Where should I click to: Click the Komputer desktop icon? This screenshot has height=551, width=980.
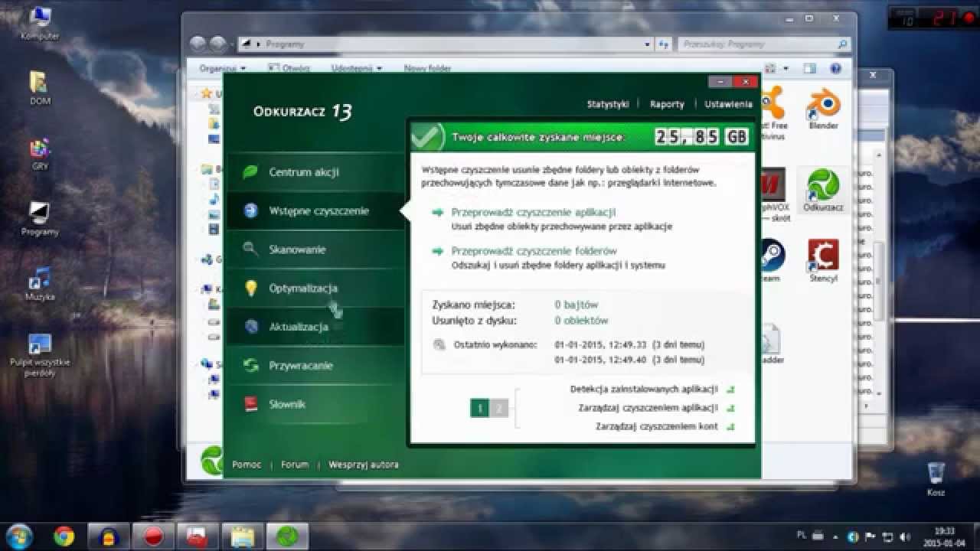tap(40, 23)
